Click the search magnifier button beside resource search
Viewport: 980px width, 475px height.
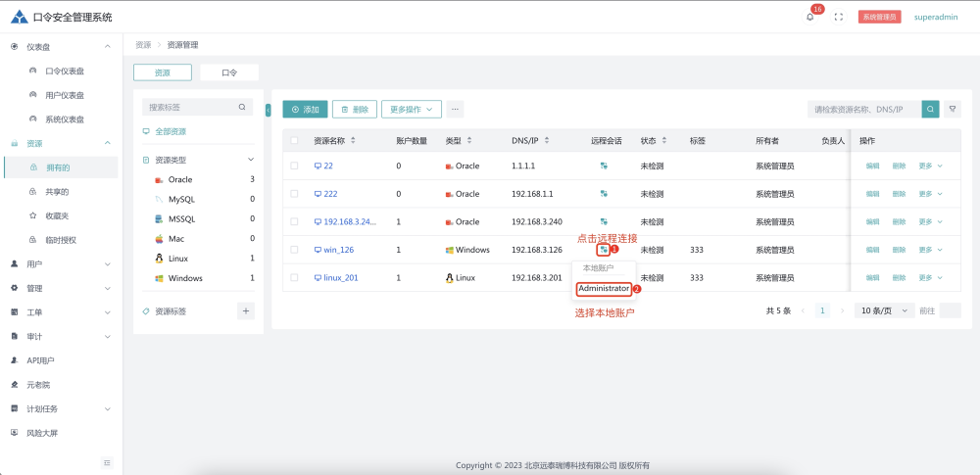point(930,109)
